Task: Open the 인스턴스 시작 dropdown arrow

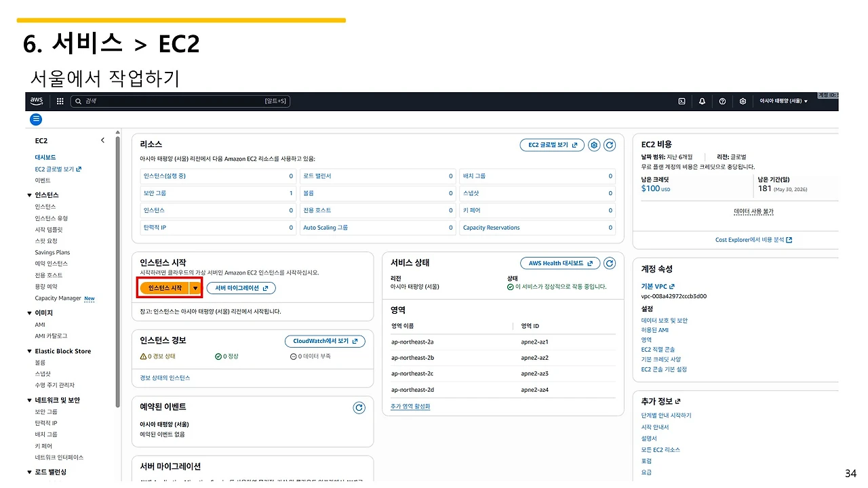Action: pyautogui.click(x=195, y=288)
